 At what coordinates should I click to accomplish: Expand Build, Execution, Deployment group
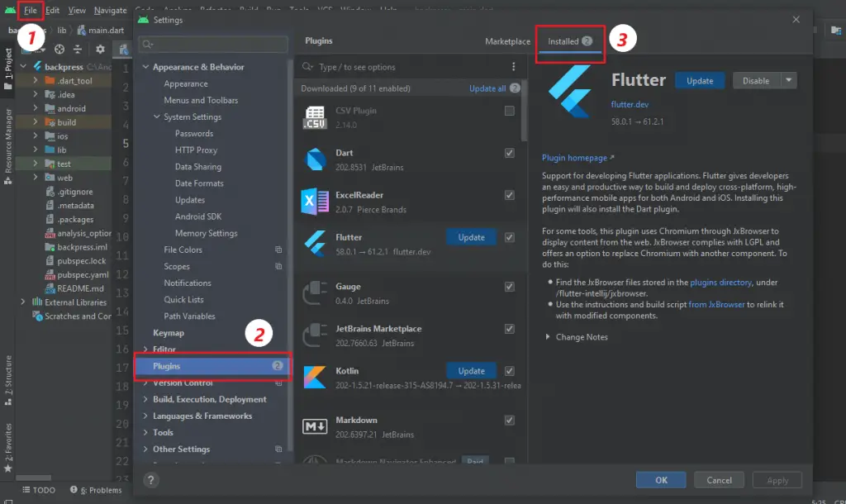[x=145, y=399]
